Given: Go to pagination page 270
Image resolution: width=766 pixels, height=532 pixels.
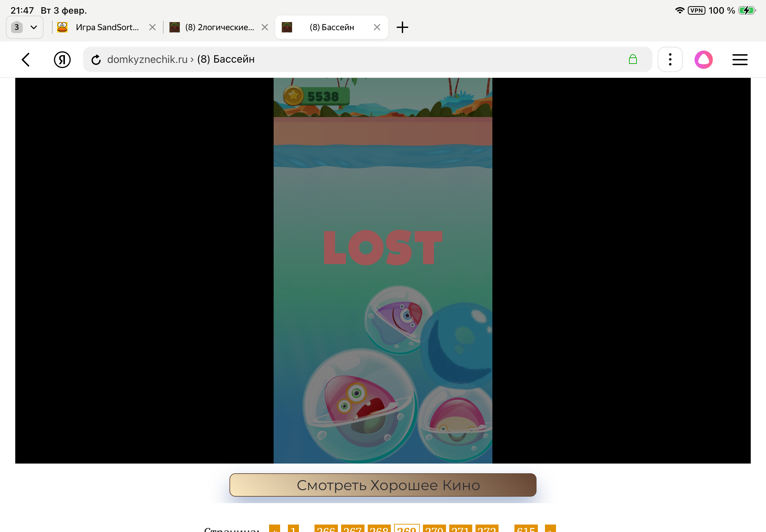Looking at the screenshot, I should pyautogui.click(x=434, y=529).
